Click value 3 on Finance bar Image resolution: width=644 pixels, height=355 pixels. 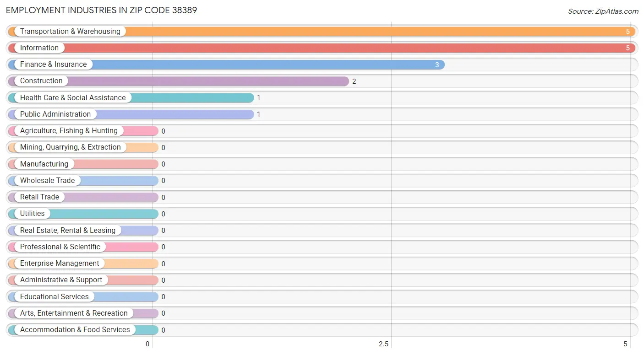click(437, 65)
